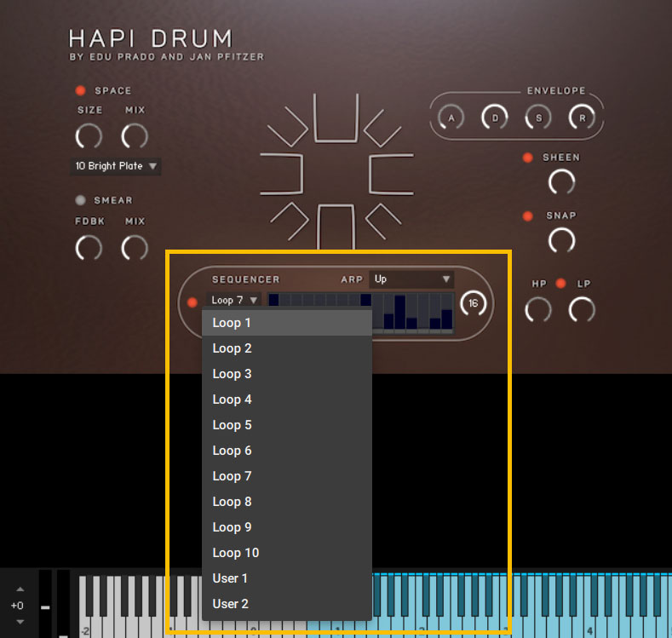
Task: Toggle the HP/LP filter power button
Action: [560, 283]
